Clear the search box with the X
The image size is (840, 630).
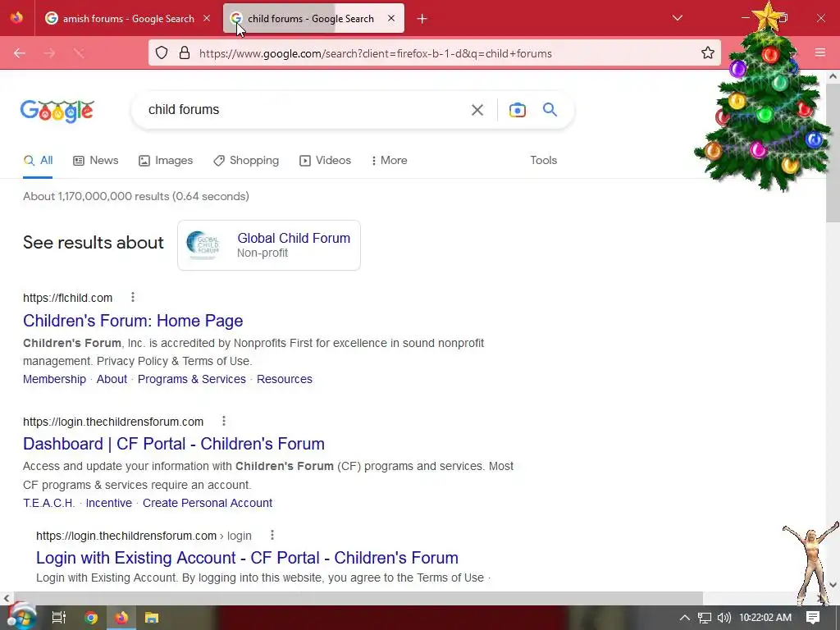pos(477,110)
